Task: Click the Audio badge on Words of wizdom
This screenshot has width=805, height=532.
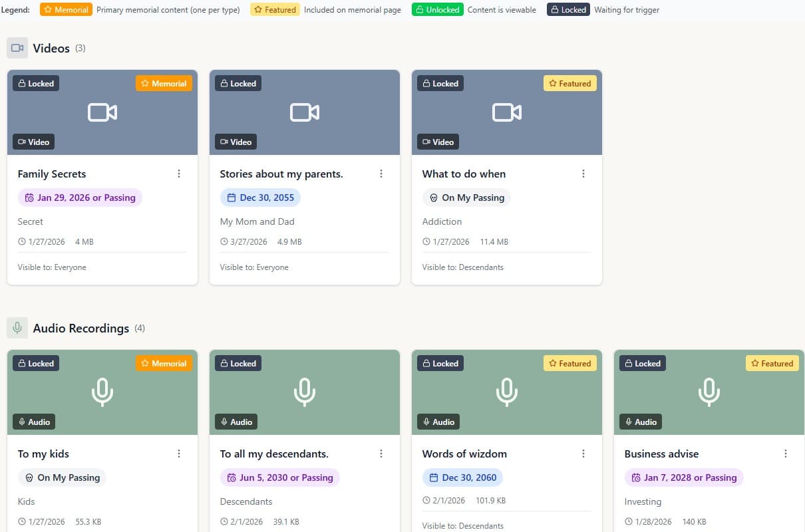Action: click(438, 421)
